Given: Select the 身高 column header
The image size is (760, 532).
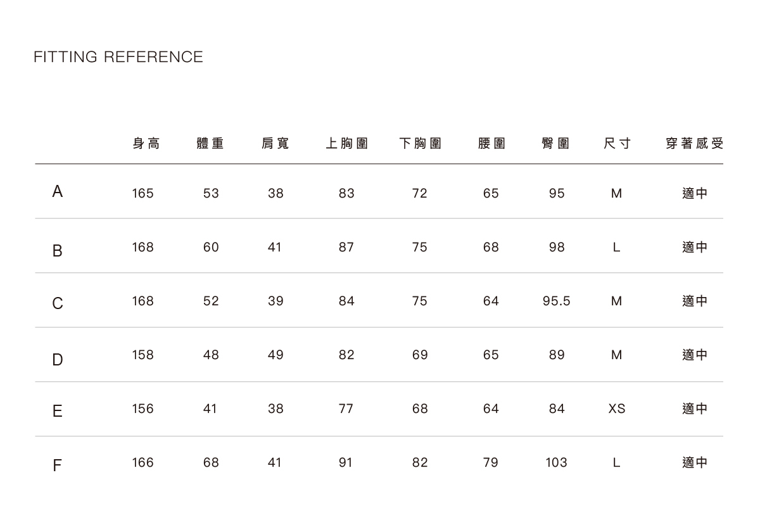Looking at the screenshot, I should 146,144.
